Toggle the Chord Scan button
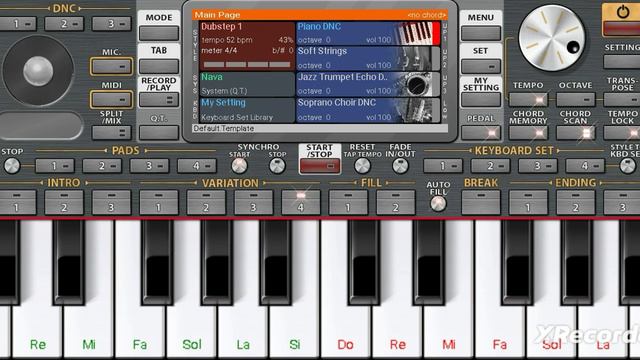 [576, 133]
